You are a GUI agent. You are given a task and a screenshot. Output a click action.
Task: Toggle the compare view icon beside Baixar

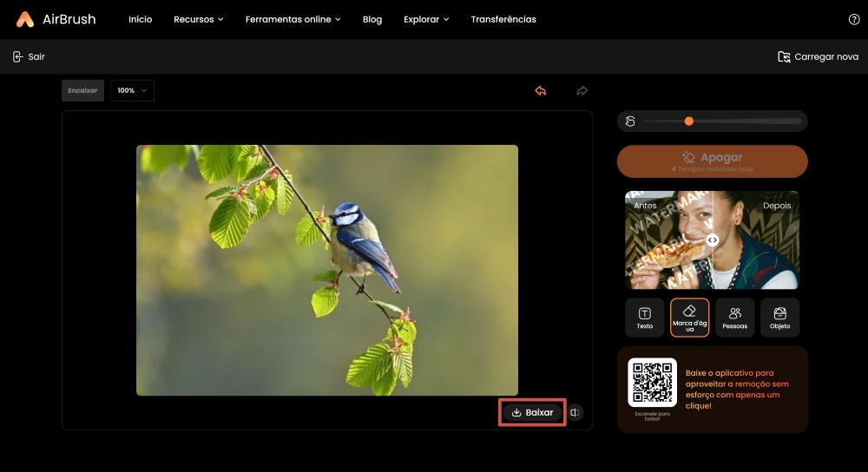tap(575, 412)
